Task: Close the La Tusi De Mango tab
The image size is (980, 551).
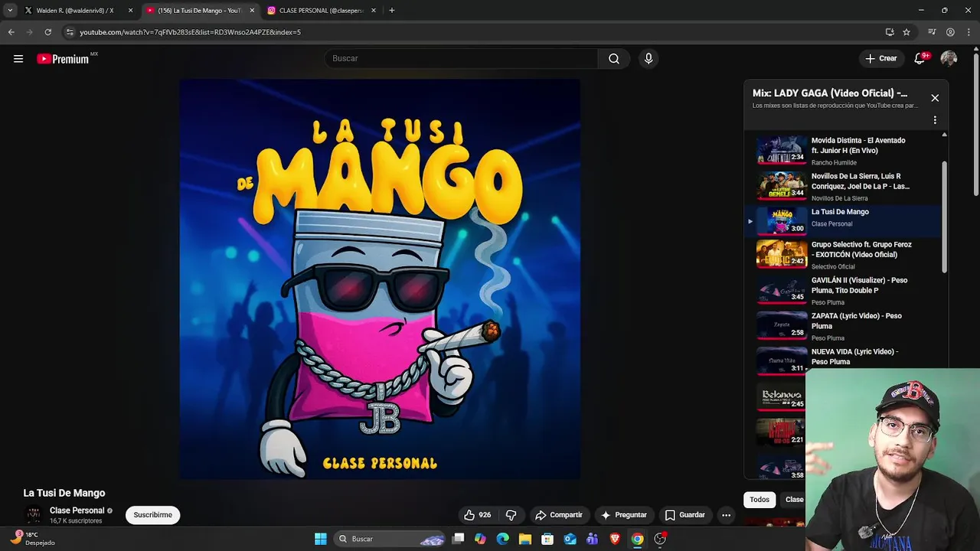Action: (x=252, y=11)
